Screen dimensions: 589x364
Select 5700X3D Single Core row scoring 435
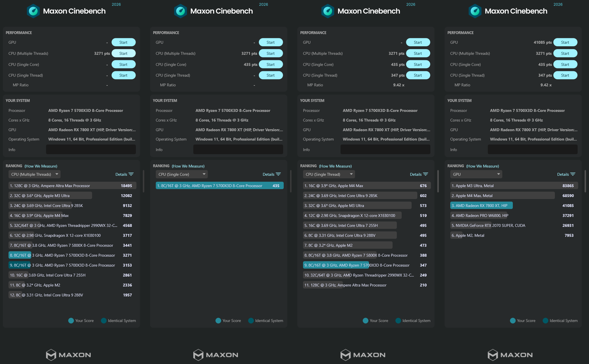tap(220, 186)
